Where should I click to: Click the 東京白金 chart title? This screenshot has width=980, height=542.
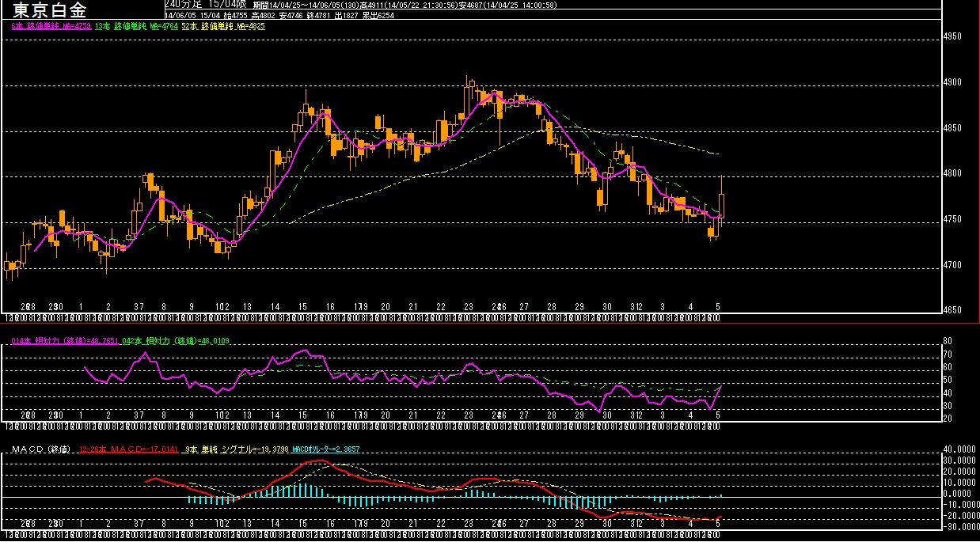coord(50,9)
